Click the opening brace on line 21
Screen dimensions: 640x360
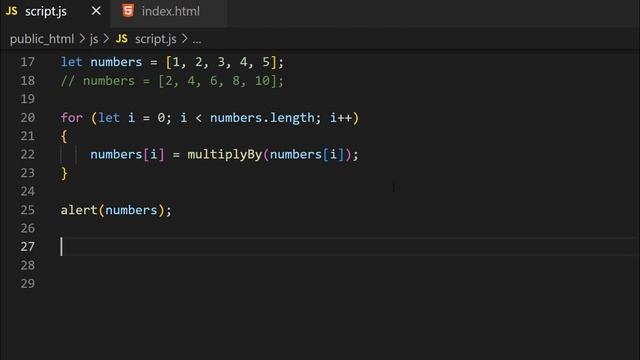pyautogui.click(x=64, y=136)
